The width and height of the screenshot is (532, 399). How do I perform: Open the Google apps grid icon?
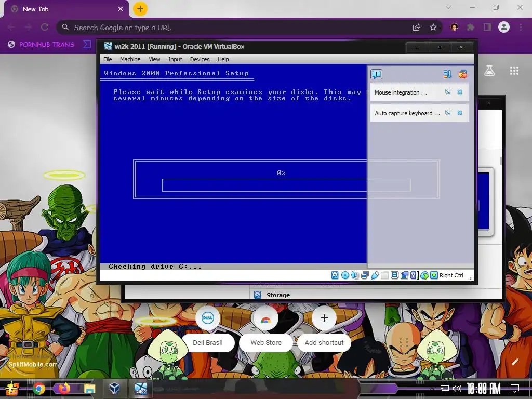click(x=514, y=71)
